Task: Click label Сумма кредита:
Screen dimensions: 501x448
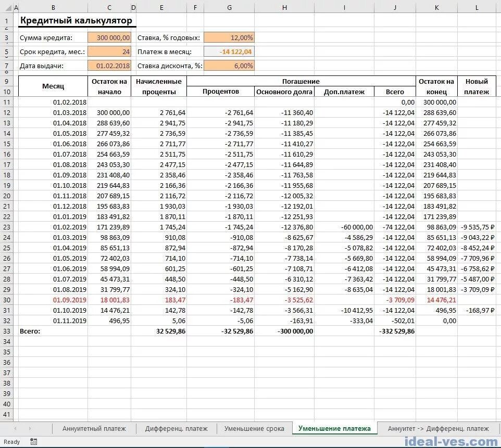Action: click(46, 37)
